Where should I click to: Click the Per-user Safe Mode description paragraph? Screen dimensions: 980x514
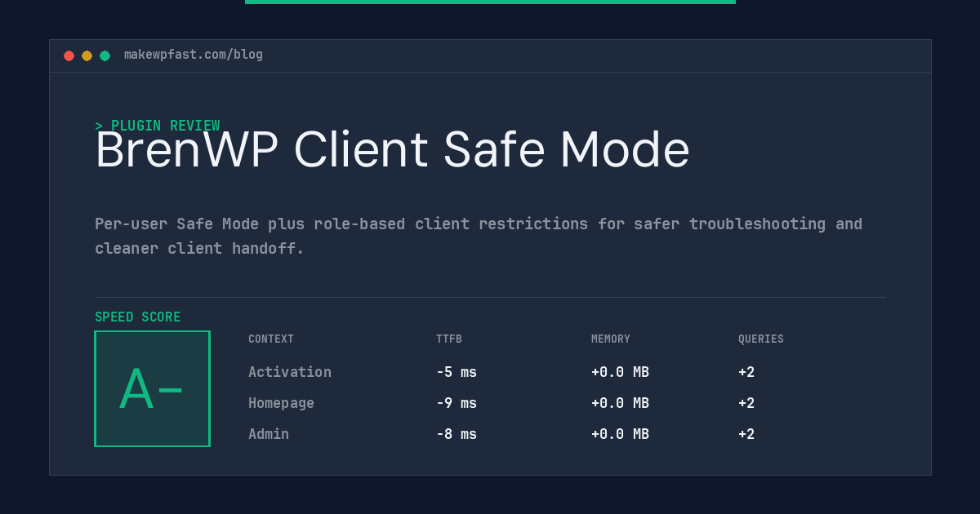479,236
